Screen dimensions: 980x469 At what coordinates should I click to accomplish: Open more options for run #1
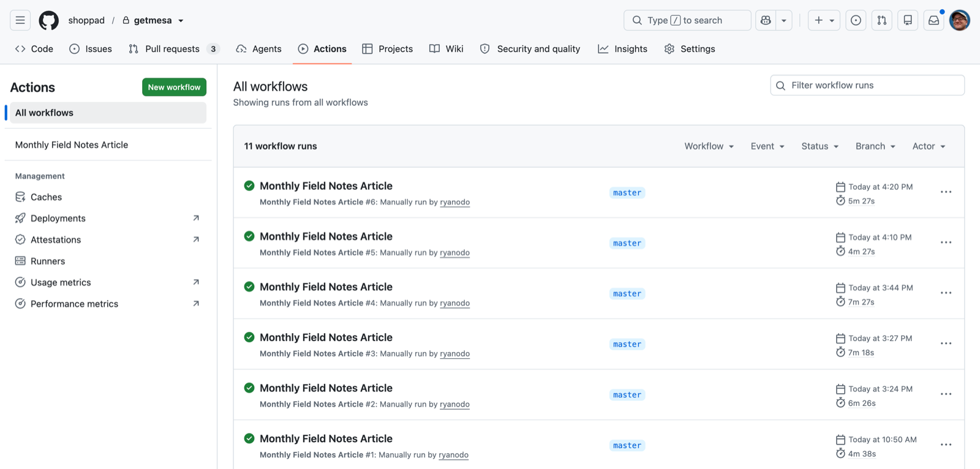click(946, 445)
